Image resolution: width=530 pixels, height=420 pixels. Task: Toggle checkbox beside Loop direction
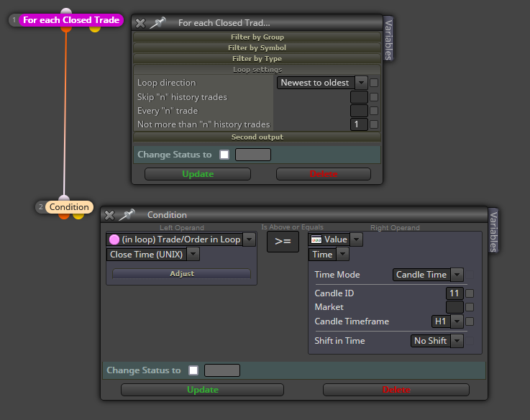point(374,83)
